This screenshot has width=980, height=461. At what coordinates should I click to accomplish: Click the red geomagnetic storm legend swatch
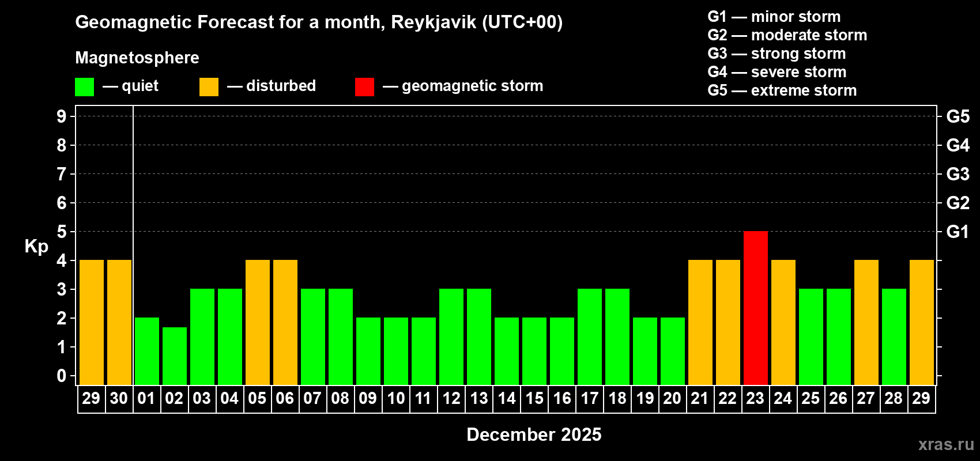click(x=364, y=87)
